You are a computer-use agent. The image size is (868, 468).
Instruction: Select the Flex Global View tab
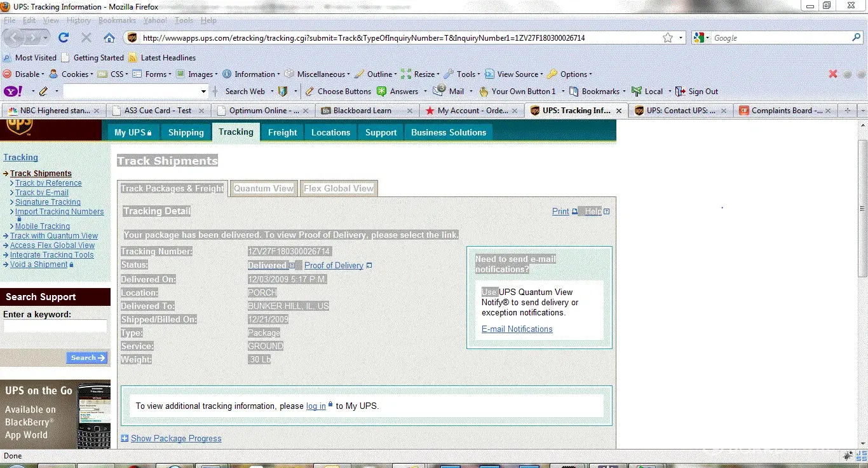pos(339,188)
